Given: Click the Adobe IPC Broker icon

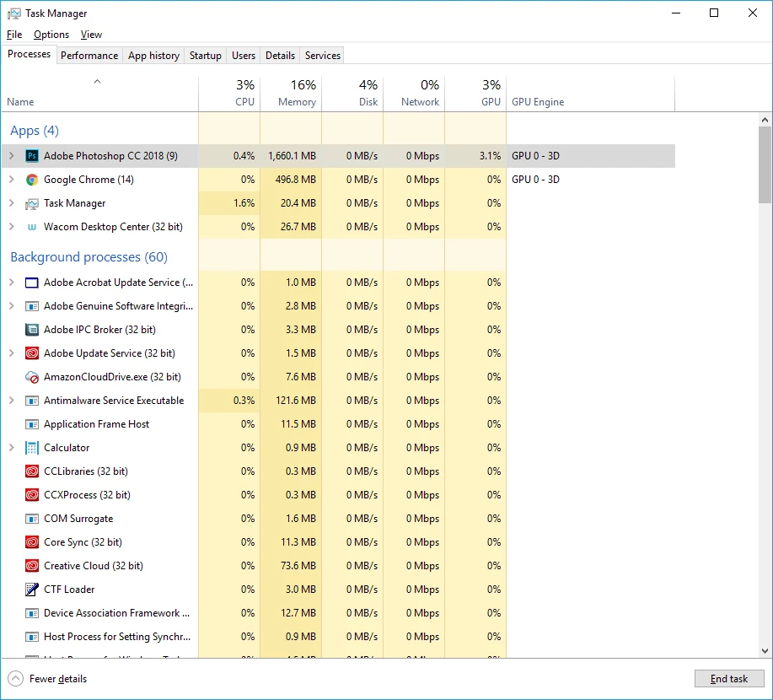Looking at the screenshot, I should (x=31, y=330).
